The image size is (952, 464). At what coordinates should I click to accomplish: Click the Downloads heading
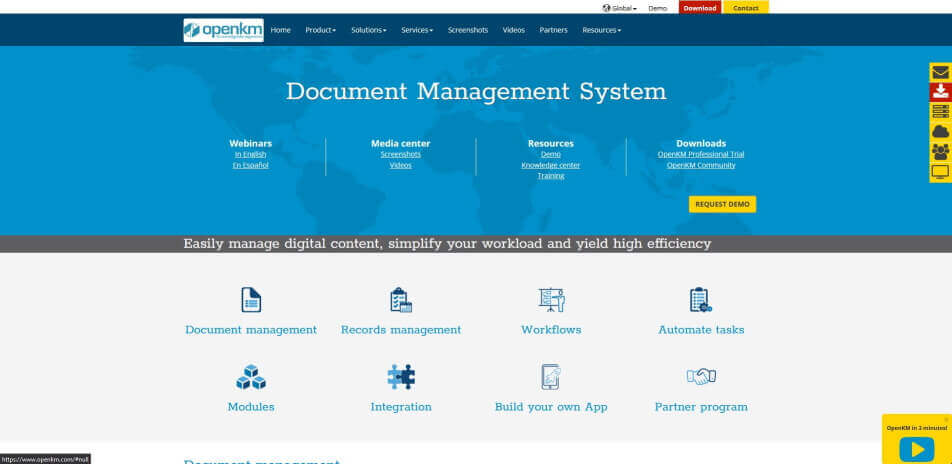(x=701, y=143)
